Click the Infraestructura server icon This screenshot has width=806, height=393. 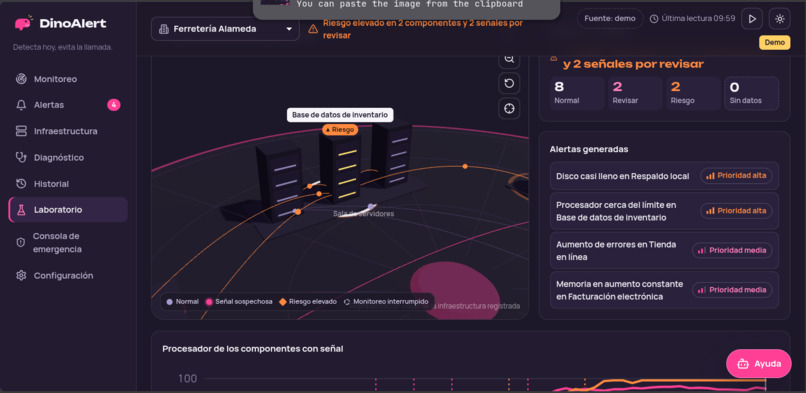pyautogui.click(x=21, y=131)
